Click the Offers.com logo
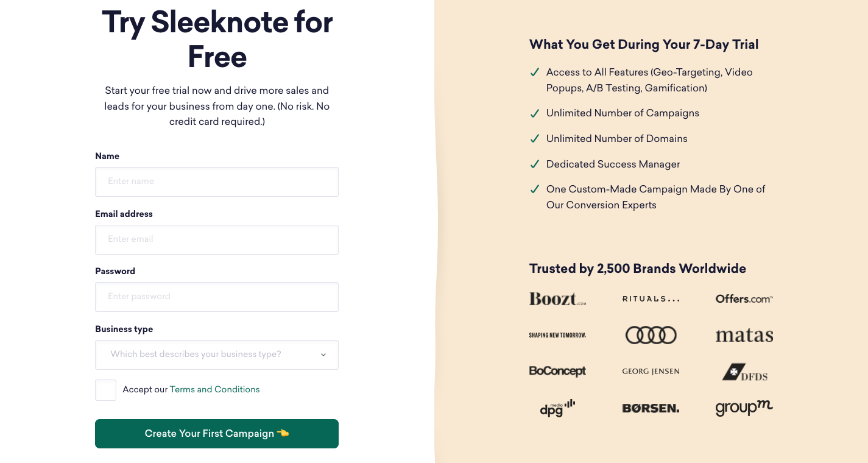Viewport: 868px width, 463px height. pos(744,299)
